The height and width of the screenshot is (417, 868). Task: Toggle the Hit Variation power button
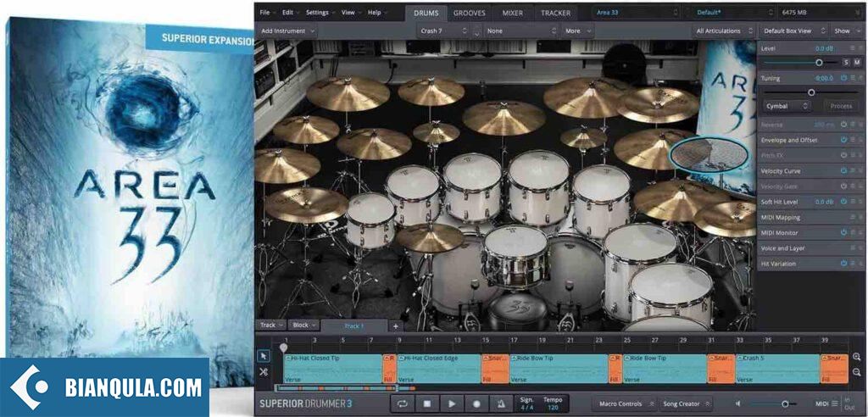(x=843, y=264)
